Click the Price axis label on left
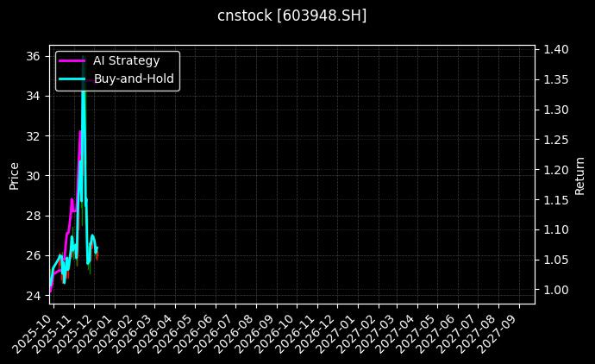This screenshot has width=595, height=364. [14, 175]
